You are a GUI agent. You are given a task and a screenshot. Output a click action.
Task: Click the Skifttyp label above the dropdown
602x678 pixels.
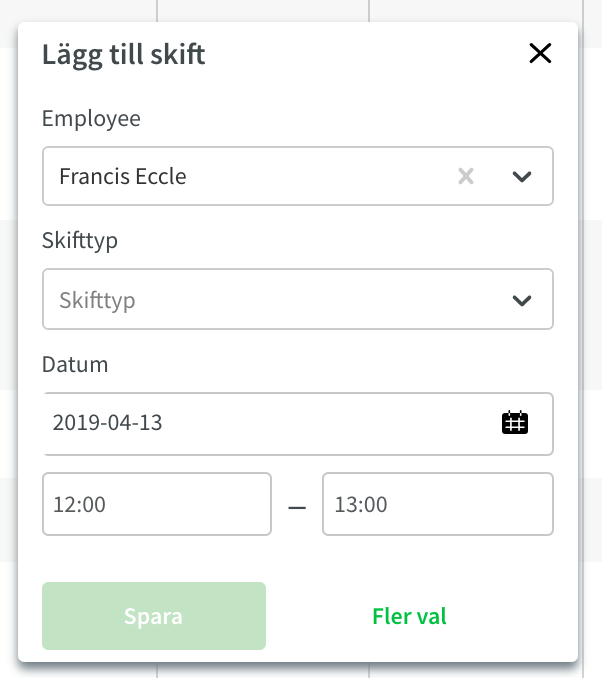(x=80, y=240)
